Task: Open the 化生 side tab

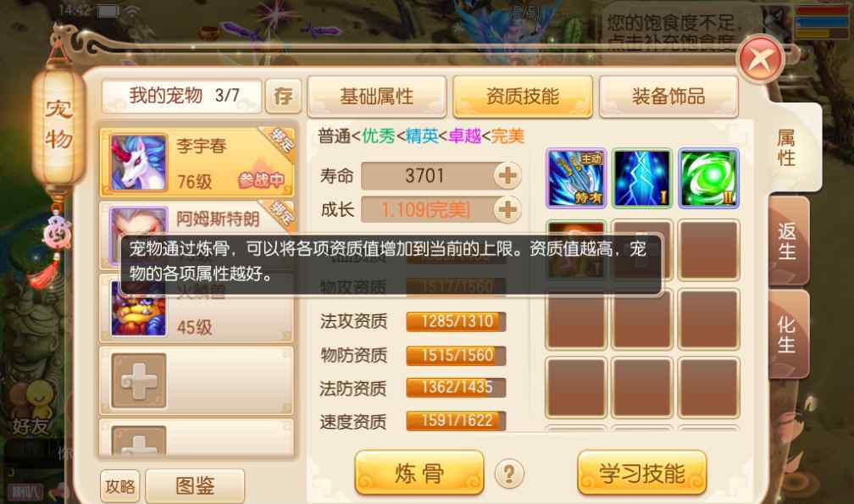Action: click(x=788, y=335)
